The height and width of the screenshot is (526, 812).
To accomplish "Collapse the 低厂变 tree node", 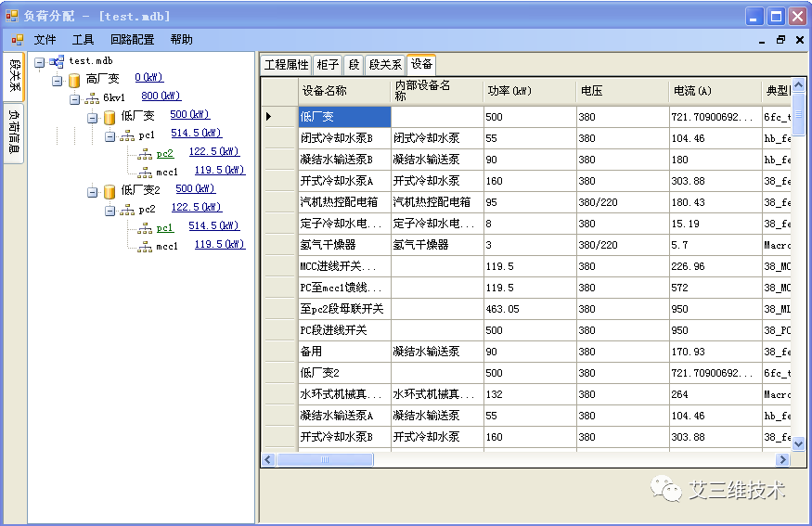I will pyautogui.click(x=92, y=118).
